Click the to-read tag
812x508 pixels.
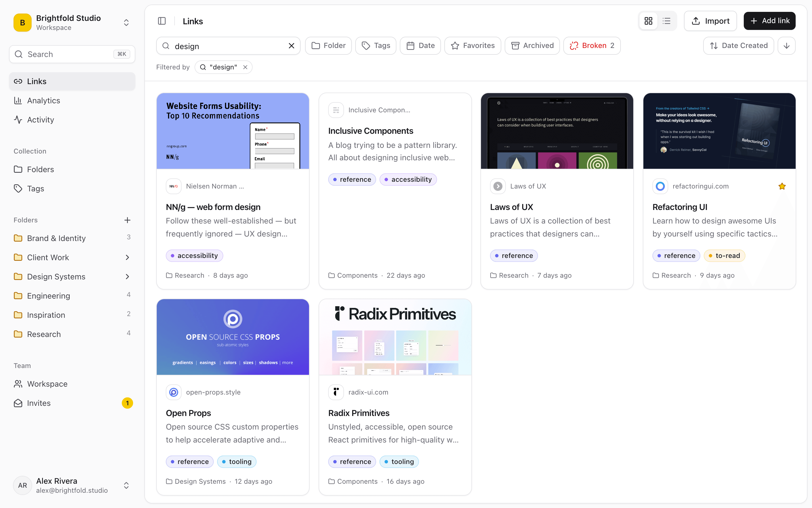tap(724, 256)
